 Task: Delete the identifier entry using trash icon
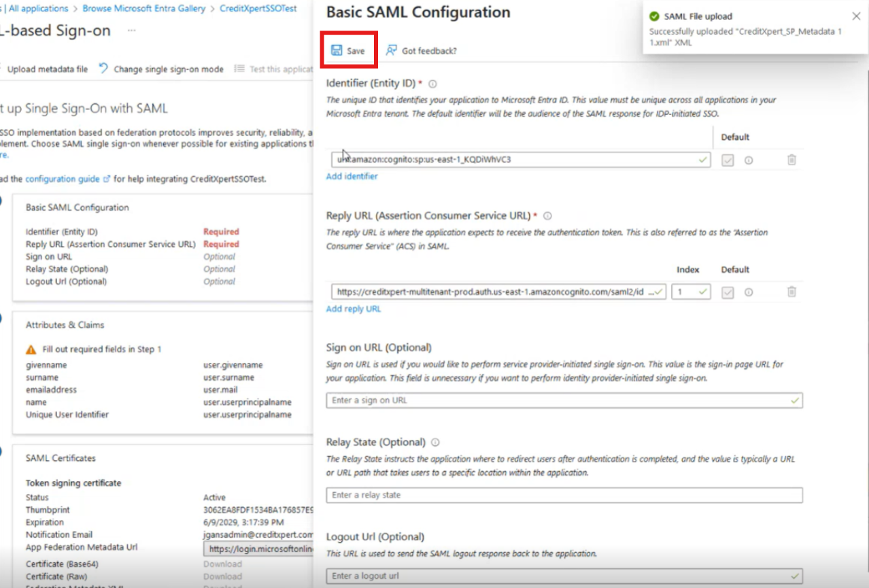click(x=791, y=160)
